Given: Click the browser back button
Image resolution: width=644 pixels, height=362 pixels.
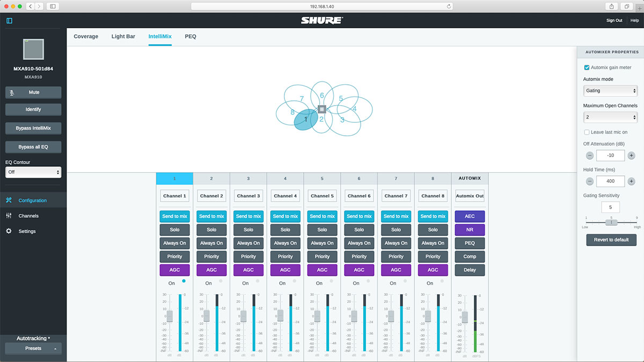Looking at the screenshot, I should pyautogui.click(x=30, y=6).
